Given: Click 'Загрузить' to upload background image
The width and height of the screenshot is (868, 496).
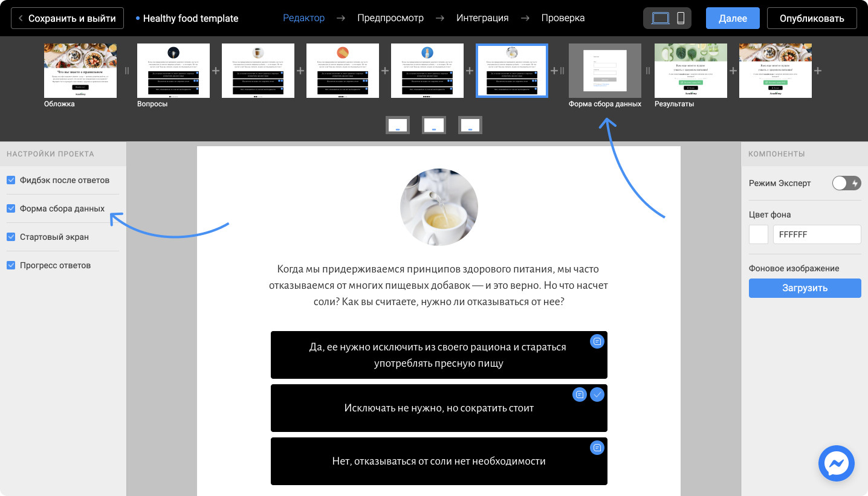Looking at the screenshot, I should coord(805,288).
